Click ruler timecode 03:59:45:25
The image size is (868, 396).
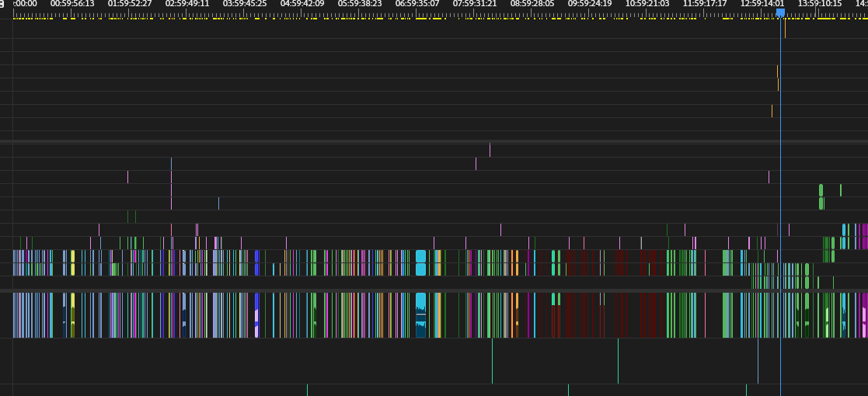(245, 4)
